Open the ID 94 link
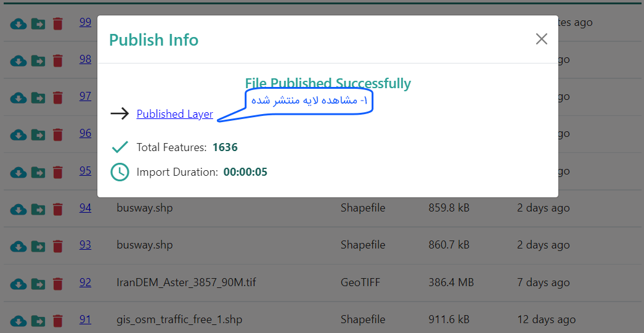 (85, 208)
